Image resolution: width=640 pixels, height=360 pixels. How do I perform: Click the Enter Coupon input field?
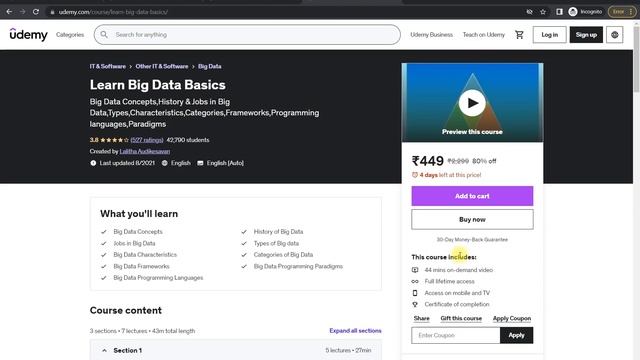[456, 336]
